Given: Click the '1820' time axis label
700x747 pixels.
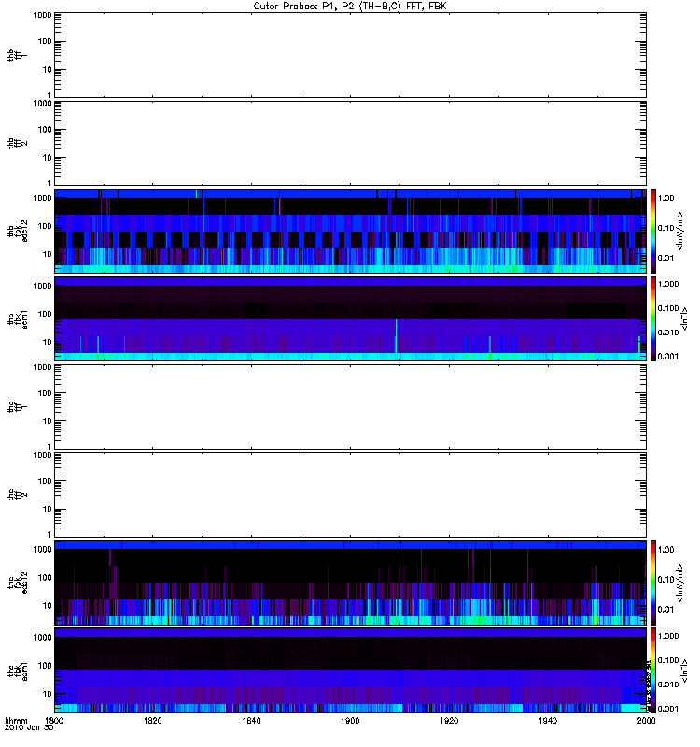Looking at the screenshot, I should 152,721.
